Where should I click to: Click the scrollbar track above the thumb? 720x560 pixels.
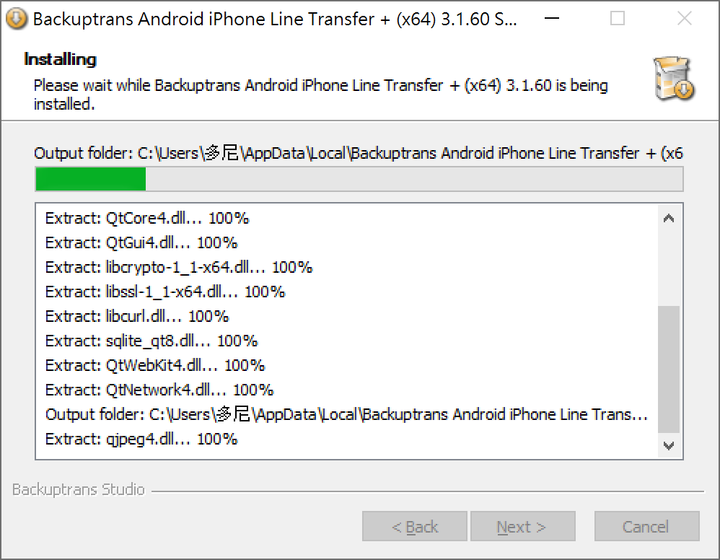(669, 268)
